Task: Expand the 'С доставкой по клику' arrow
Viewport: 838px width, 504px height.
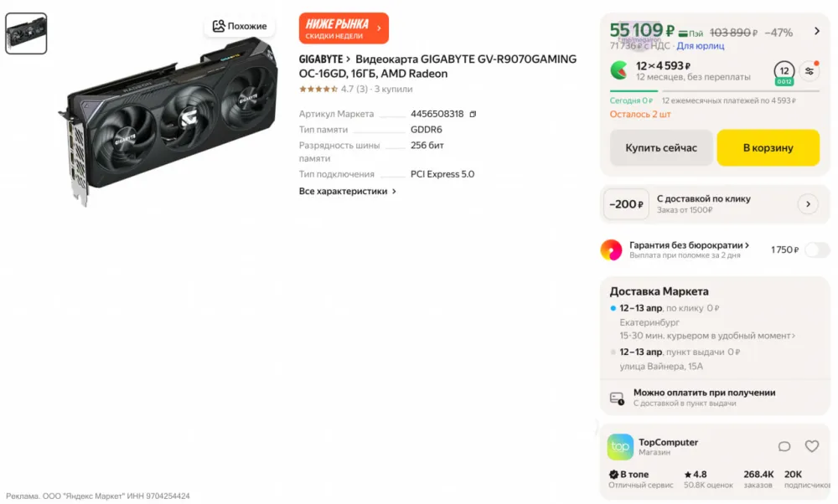Action: 807,203
